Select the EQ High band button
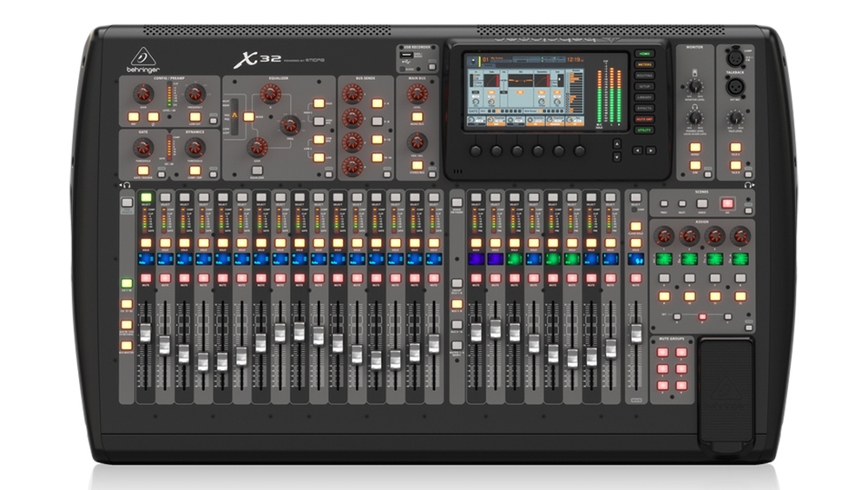The width and height of the screenshot is (868, 490). tap(319, 103)
